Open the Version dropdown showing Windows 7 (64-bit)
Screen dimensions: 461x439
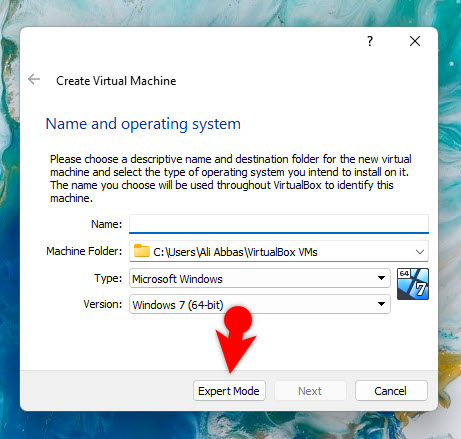260,304
